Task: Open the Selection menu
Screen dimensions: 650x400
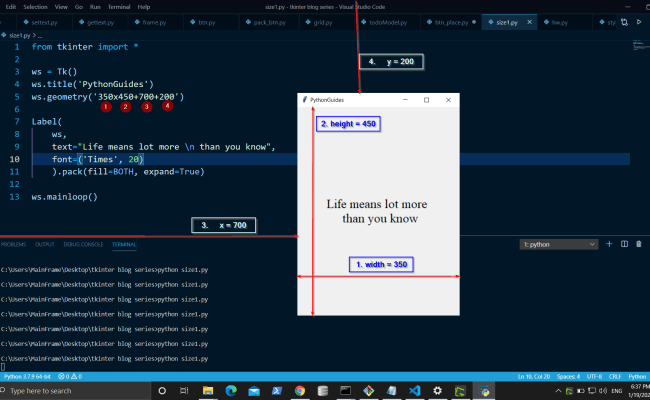Action: point(35,7)
